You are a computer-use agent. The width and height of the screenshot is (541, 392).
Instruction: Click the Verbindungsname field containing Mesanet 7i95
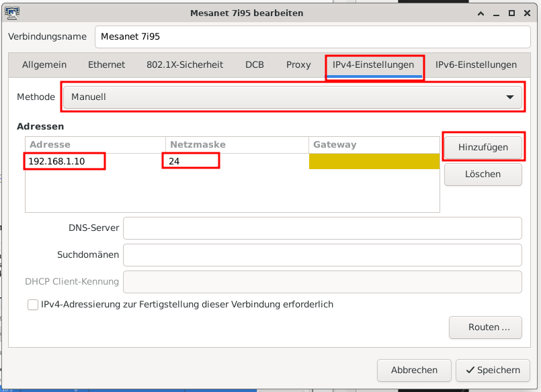313,37
